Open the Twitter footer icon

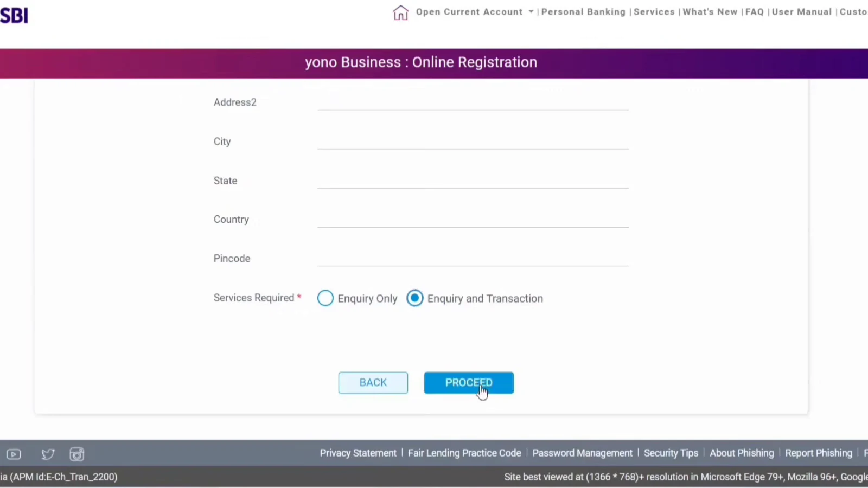(48, 454)
